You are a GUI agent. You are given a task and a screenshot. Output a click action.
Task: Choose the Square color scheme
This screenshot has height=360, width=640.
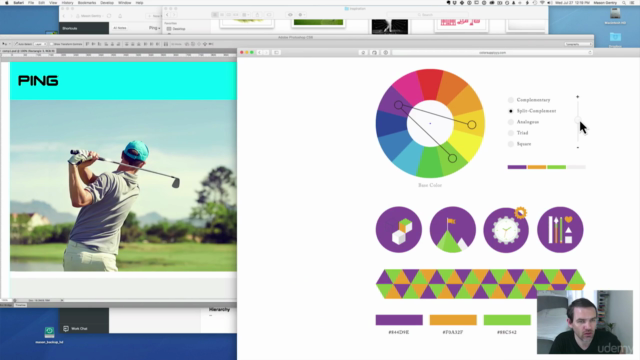(x=511, y=144)
